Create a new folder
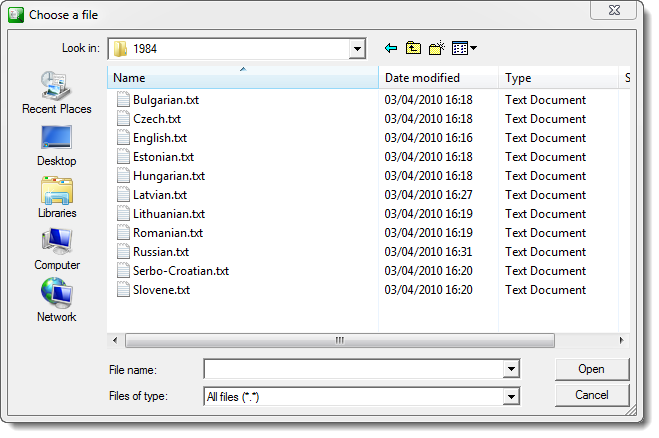This screenshot has height=438, width=659. pos(437,48)
